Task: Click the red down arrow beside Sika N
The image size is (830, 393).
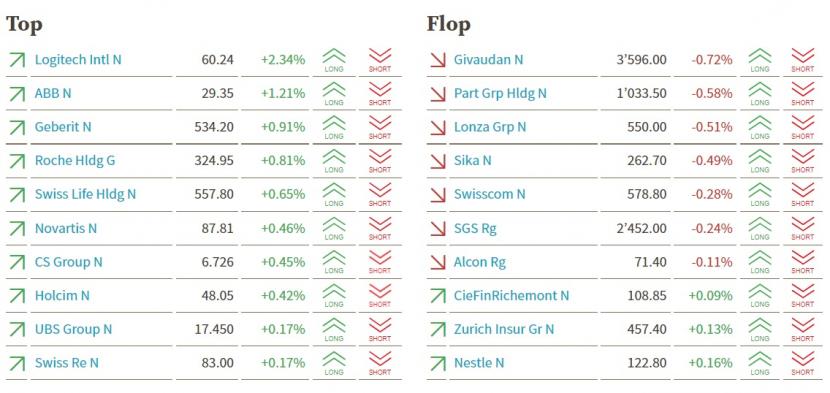Action: 438,161
